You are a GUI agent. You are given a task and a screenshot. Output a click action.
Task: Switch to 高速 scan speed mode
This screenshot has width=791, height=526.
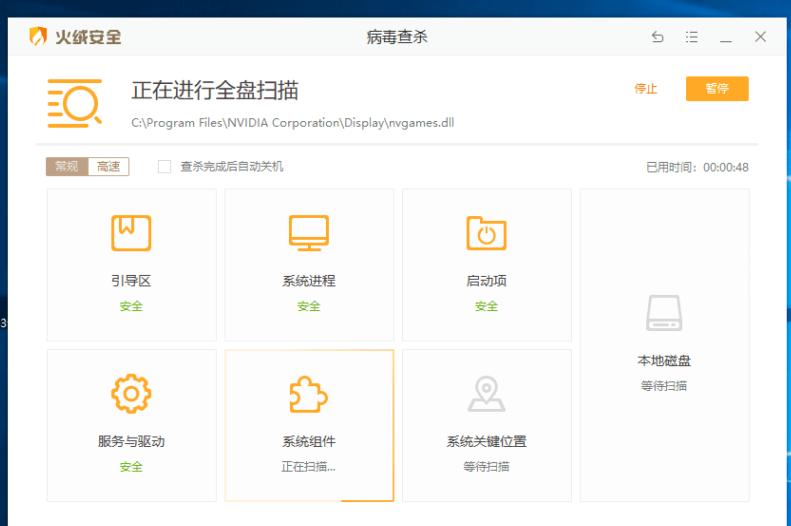coord(108,167)
